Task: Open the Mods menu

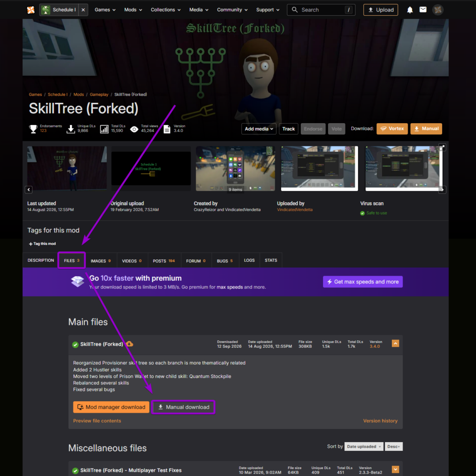Action: [x=133, y=10]
